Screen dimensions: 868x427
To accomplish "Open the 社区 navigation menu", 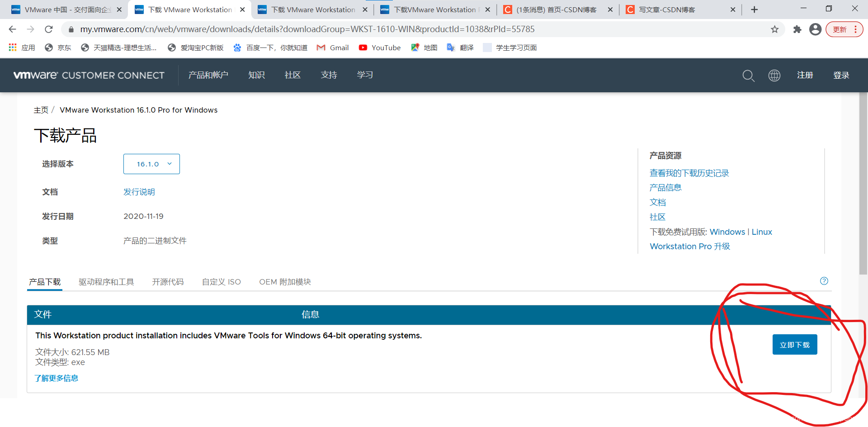I will click(x=292, y=75).
